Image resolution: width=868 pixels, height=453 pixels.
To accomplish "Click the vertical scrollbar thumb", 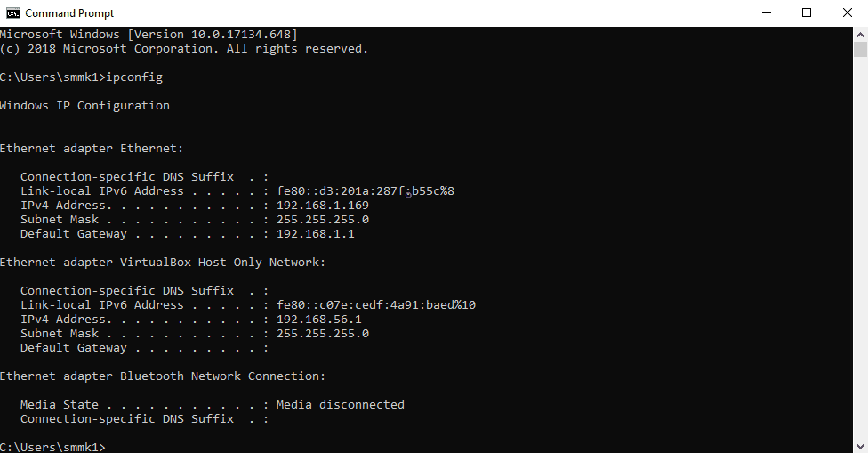I will pos(860,49).
